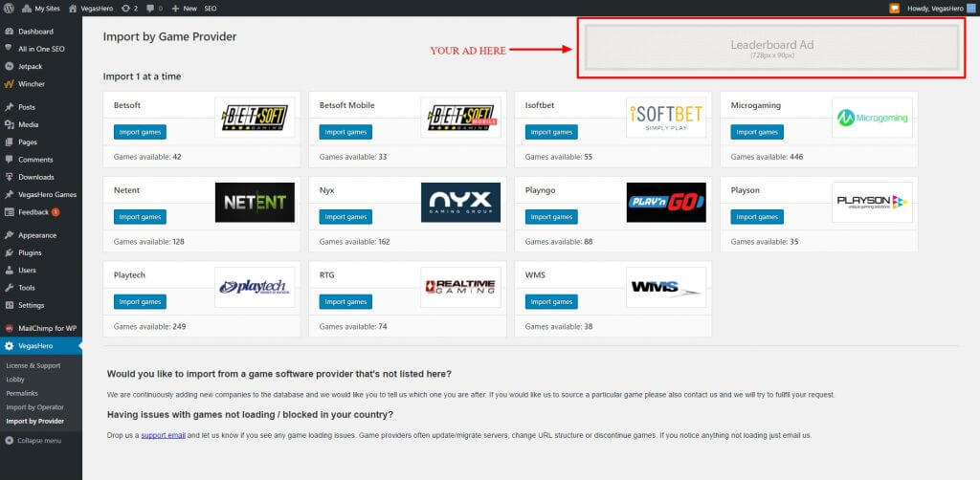Open License & Support submenu item
The width and height of the screenshot is (980, 480).
33,366
